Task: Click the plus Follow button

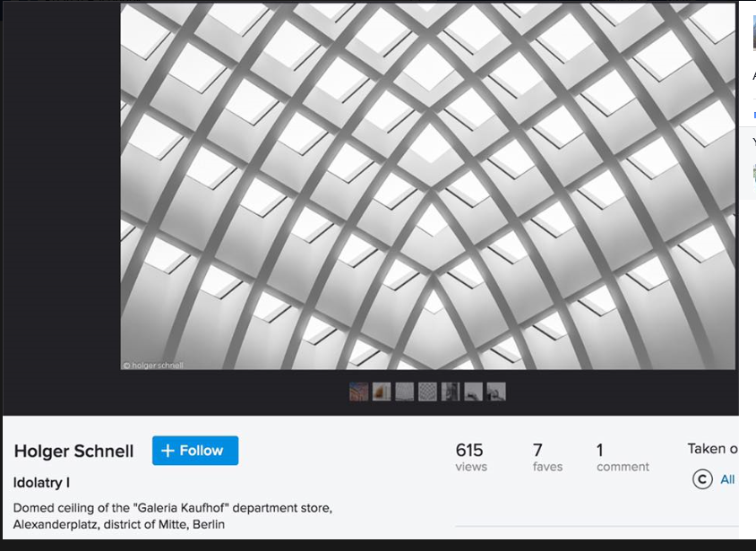Action: pyautogui.click(x=194, y=451)
